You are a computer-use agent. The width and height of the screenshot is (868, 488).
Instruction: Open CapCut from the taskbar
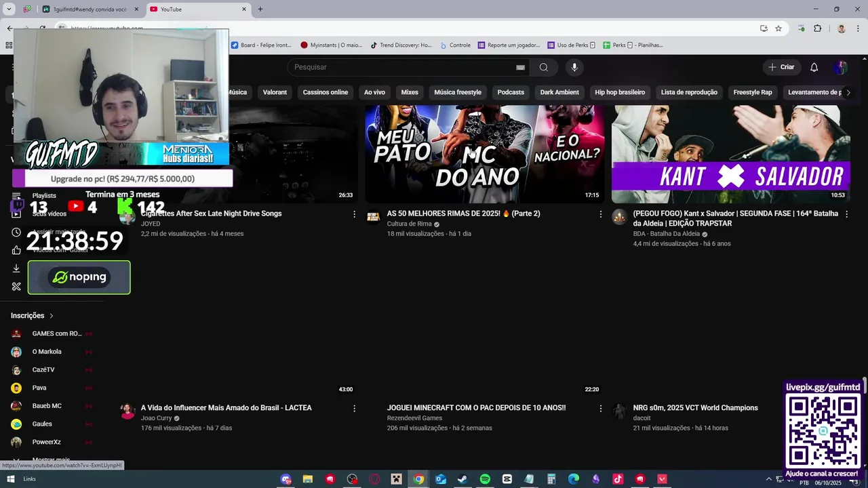[507, 479]
